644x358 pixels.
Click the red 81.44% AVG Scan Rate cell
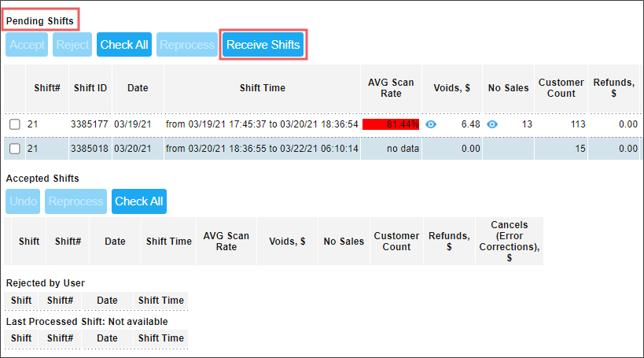(392, 124)
